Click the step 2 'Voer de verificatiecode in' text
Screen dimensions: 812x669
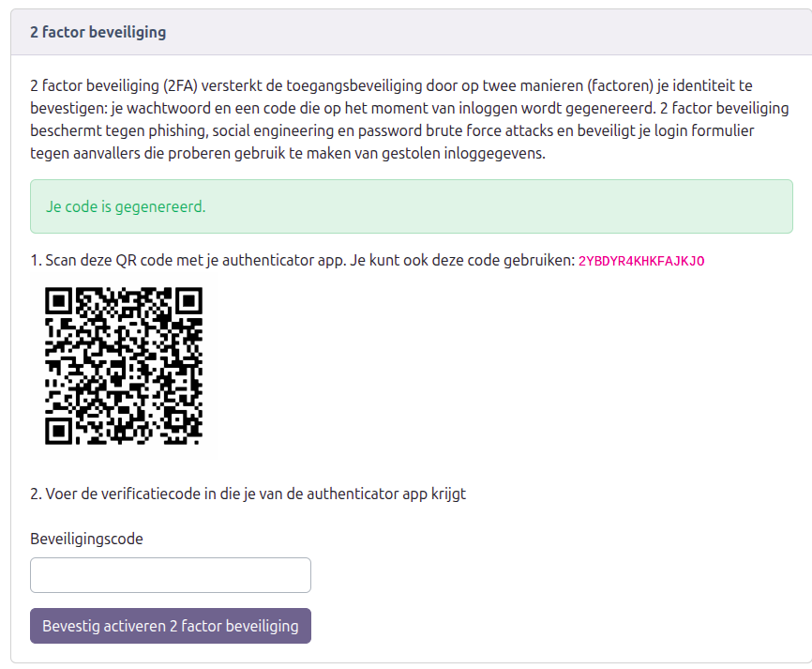(x=248, y=494)
